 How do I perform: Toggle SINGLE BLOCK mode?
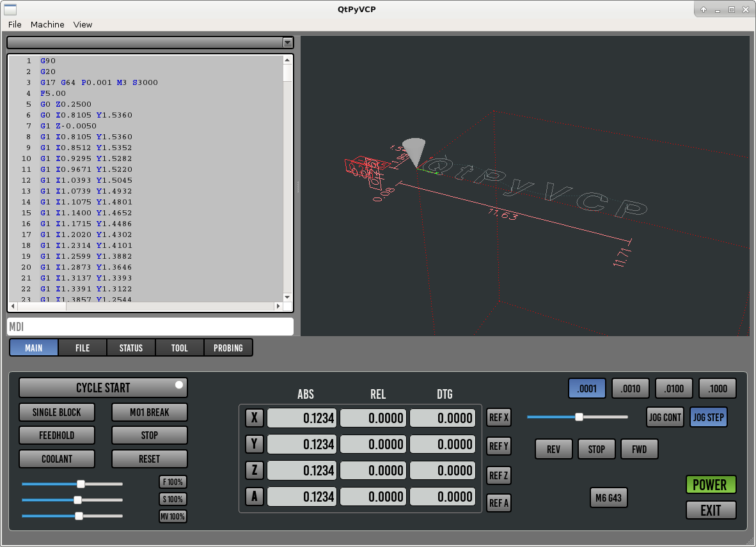tap(57, 412)
